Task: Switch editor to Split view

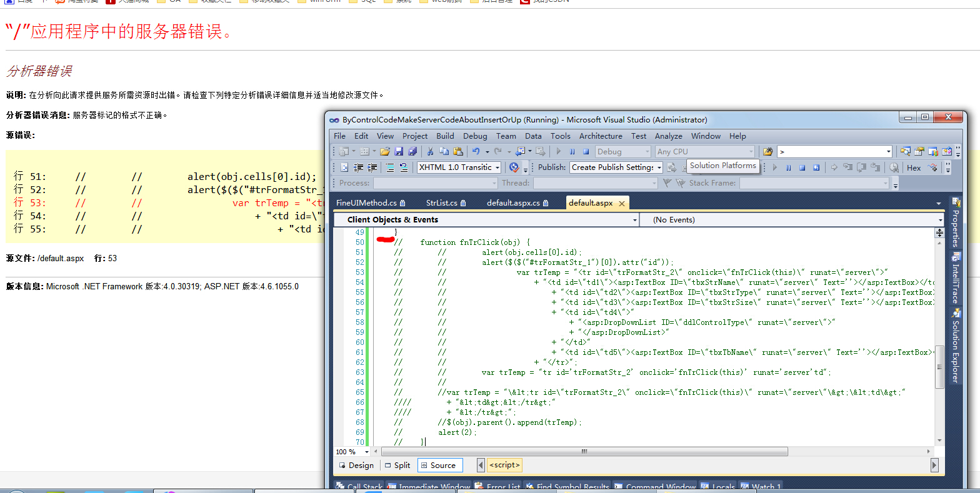Action: coord(397,465)
